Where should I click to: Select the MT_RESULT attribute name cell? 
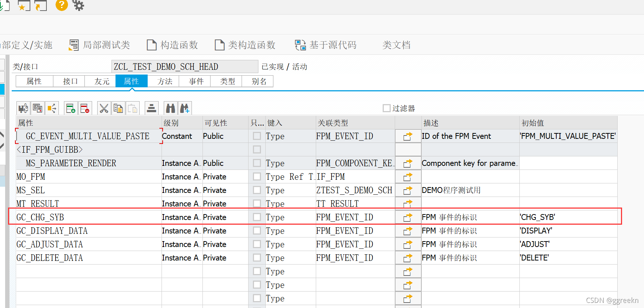pyautogui.click(x=89, y=203)
